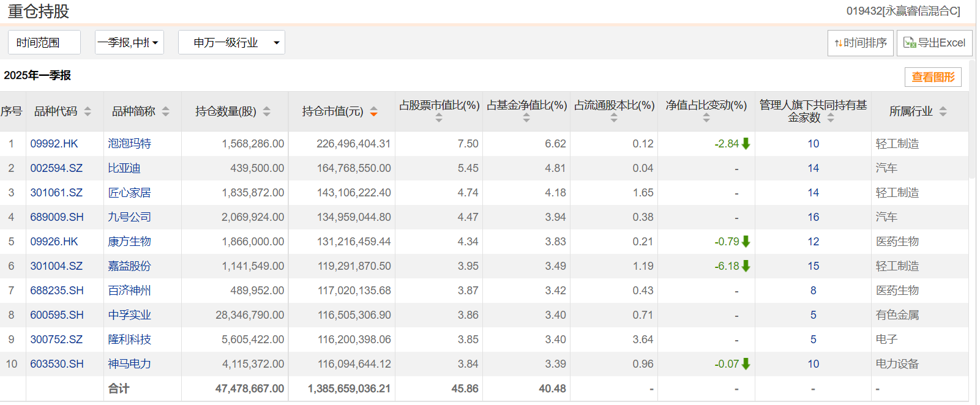Open stock code 300752.SZ link
Image resolution: width=980 pixels, height=405 pixels.
point(56,340)
